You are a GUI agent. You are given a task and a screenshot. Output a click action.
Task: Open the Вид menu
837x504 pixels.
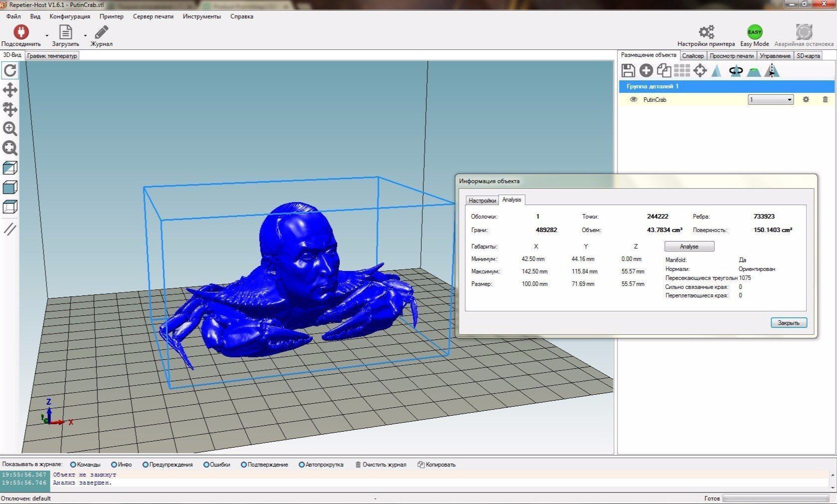[35, 16]
